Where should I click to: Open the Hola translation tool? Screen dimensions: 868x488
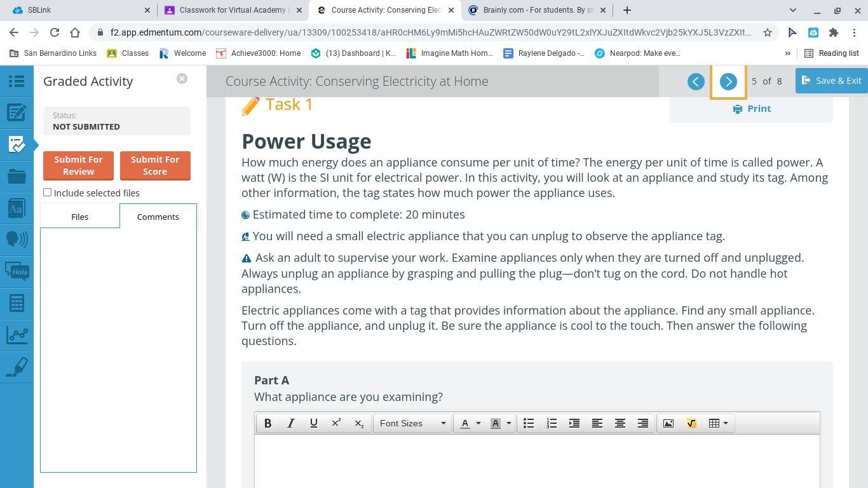coord(17,271)
